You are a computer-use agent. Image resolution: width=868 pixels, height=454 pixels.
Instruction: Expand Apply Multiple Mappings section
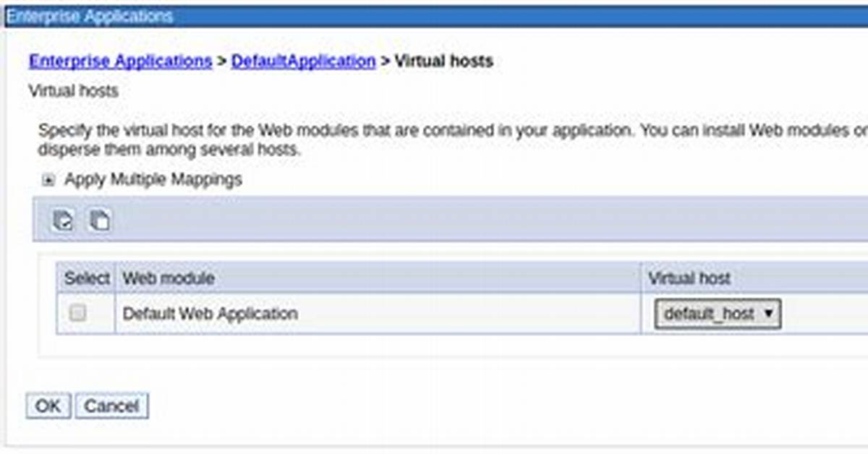(48, 181)
